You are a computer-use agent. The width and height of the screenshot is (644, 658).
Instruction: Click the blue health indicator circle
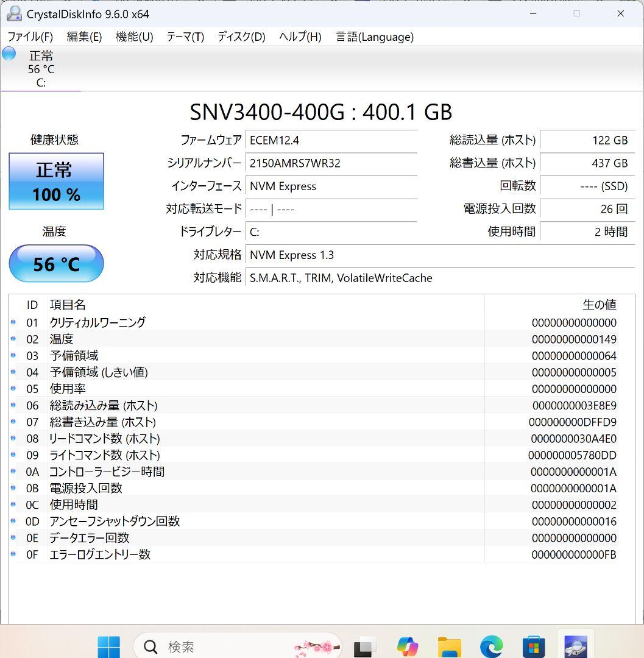pos(9,54)
